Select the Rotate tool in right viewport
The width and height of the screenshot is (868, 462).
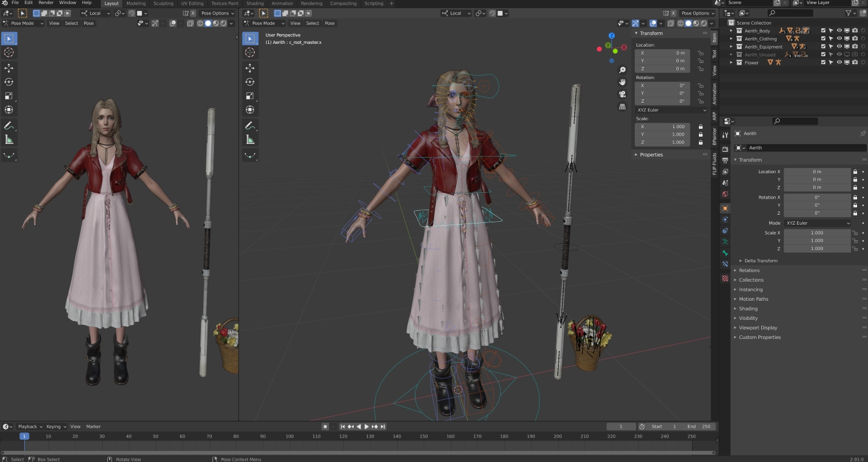(250, 82)
